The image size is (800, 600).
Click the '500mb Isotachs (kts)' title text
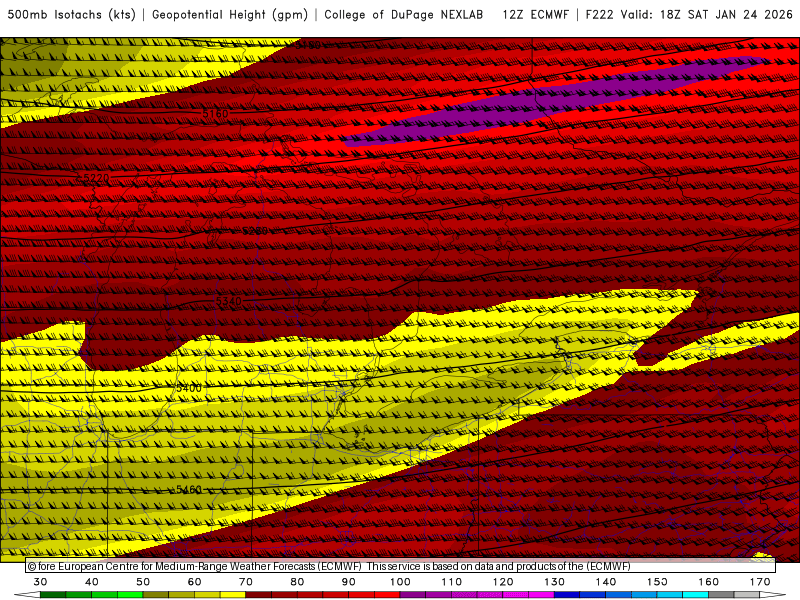(71, 15)
